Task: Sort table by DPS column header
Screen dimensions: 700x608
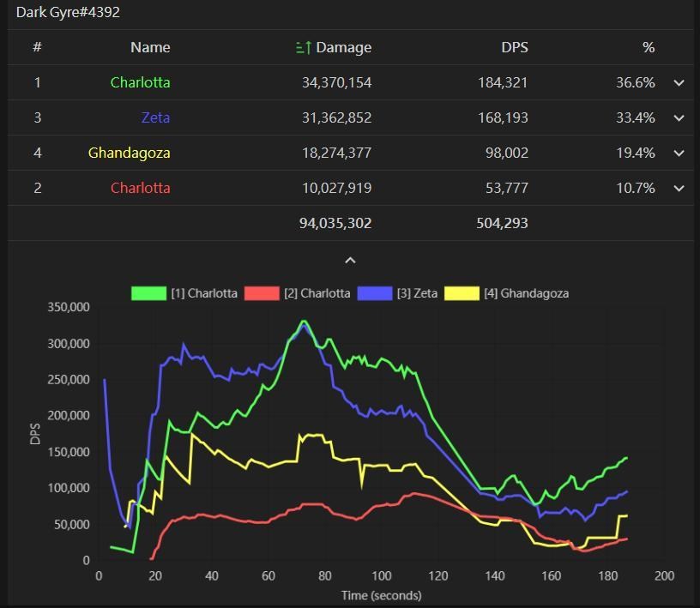Action: 515,48
